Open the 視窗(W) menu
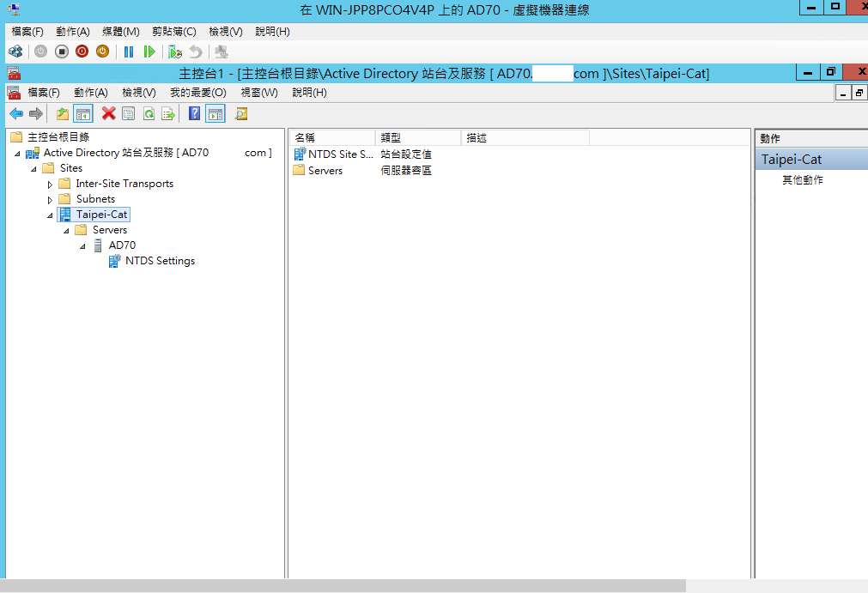Image resolution: width=868 pixels, height=593 pixels. pyautogui.click(x=259, y=93)
